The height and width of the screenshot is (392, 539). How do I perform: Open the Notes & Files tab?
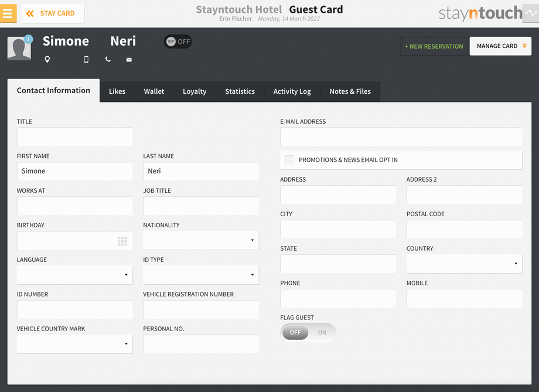(350, 91)
